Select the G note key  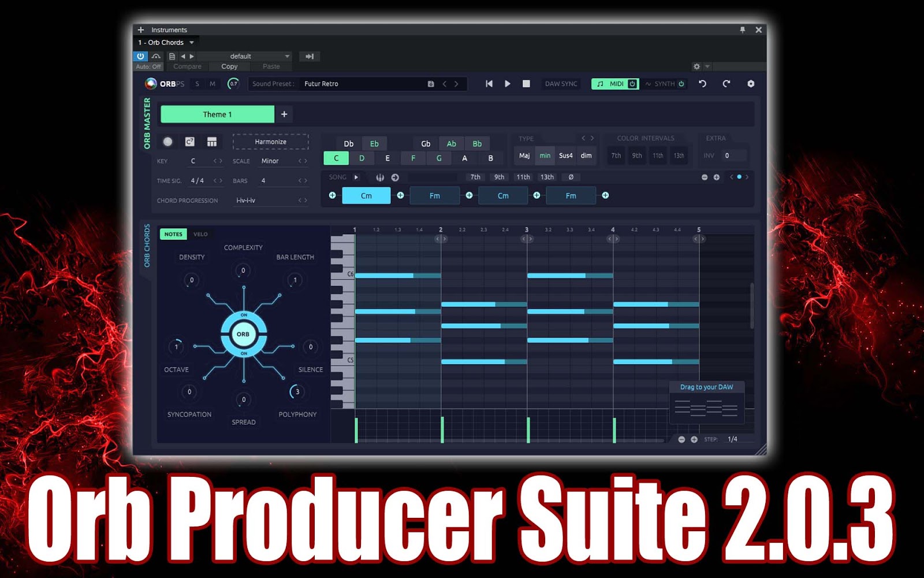click(439, 158)
